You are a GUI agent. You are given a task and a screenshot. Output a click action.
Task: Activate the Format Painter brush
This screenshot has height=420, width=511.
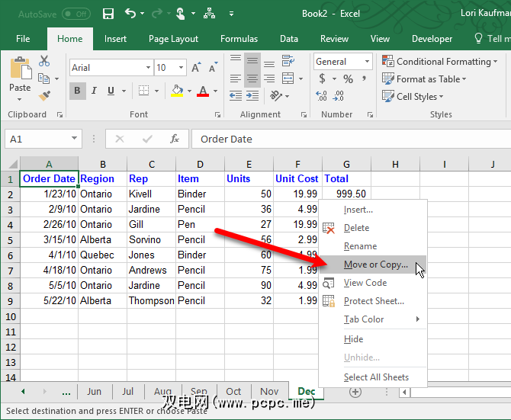44,95
